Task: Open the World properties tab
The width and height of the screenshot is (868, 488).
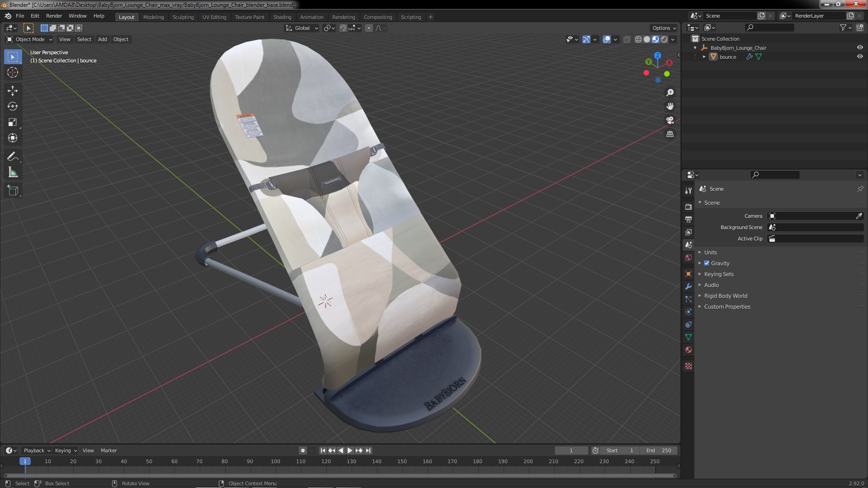Action: [689, 258]
